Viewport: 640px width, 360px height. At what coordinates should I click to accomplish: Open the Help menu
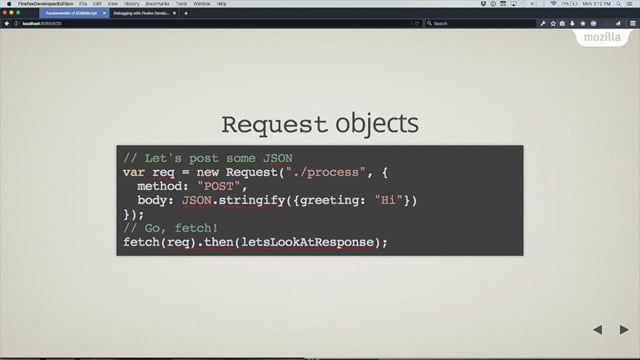point(222,4)
